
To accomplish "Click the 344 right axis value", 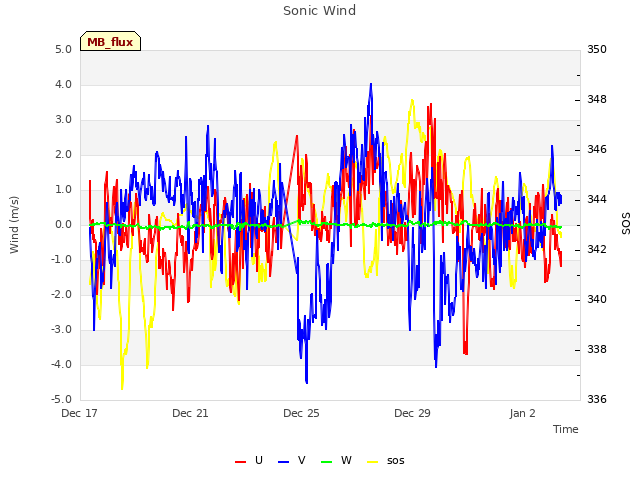I will [x=597, y=200].
